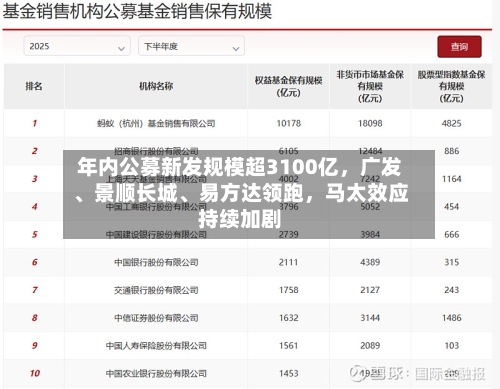
Task: Open the 2025 year dropdown
Action: coord(77,46)
